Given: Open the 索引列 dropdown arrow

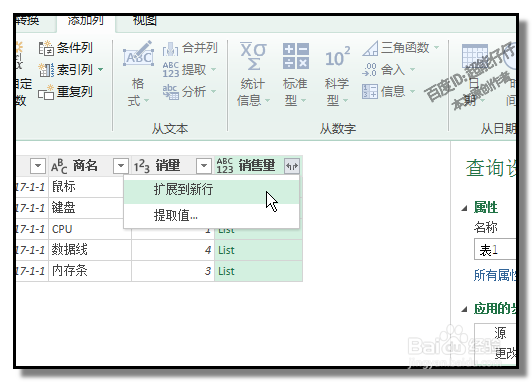Looking at the screenshot, I should coord(100,70).
